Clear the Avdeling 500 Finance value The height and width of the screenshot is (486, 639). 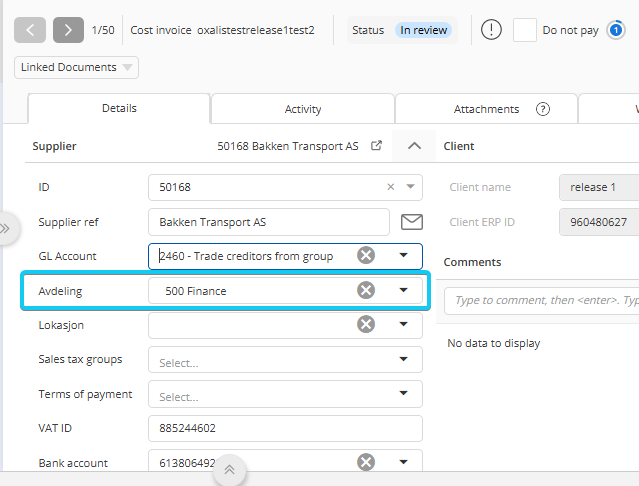coord(366,290)
